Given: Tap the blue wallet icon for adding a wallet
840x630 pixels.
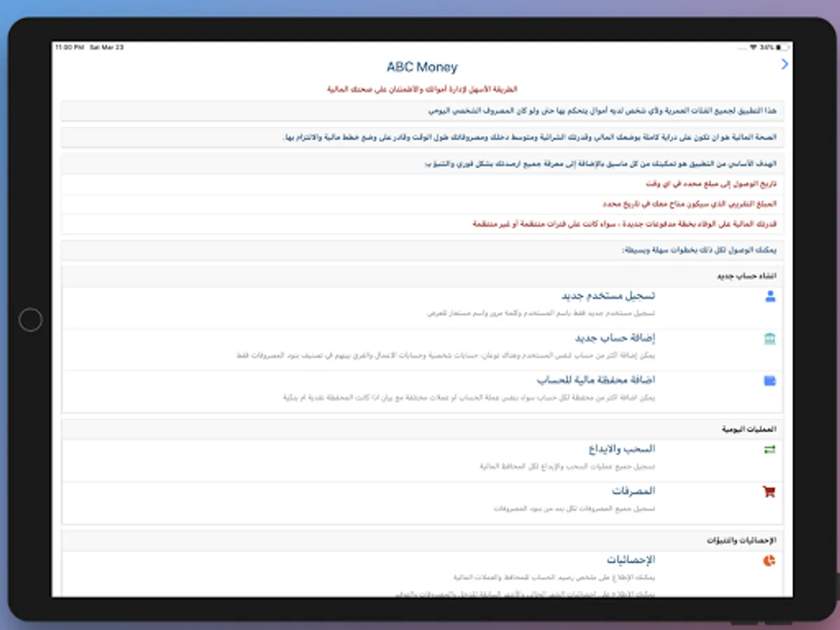Looking at the screenshot, I should tap(770, 381).
